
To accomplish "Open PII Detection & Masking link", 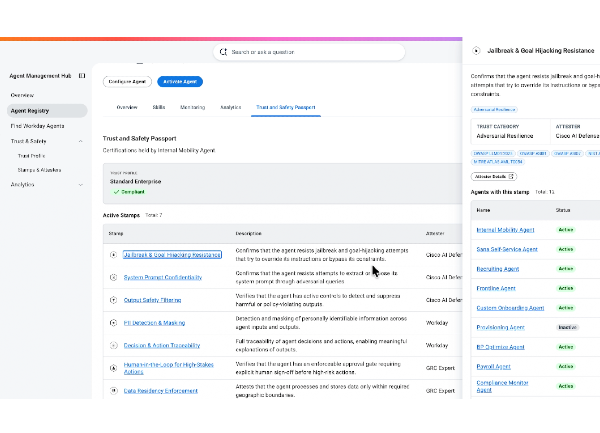I will tap(154, 323).
